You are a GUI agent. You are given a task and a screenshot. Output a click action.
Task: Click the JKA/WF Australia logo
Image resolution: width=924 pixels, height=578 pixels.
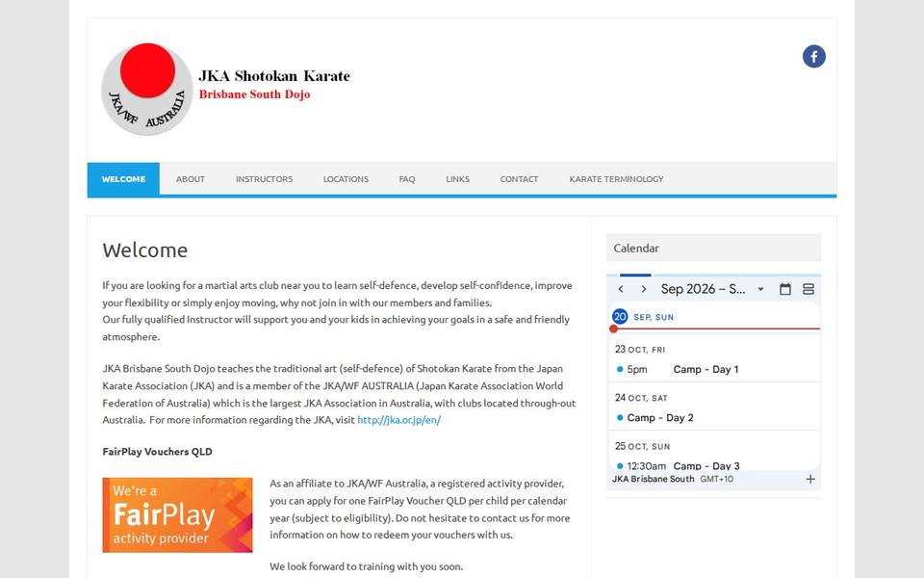point(147,89)
